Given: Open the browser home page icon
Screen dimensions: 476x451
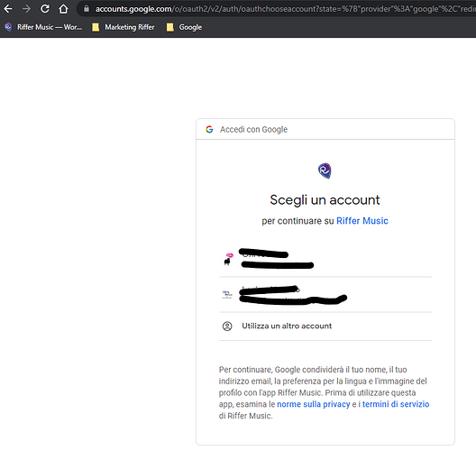Looking at the screenshot, I should coord(63,9).
